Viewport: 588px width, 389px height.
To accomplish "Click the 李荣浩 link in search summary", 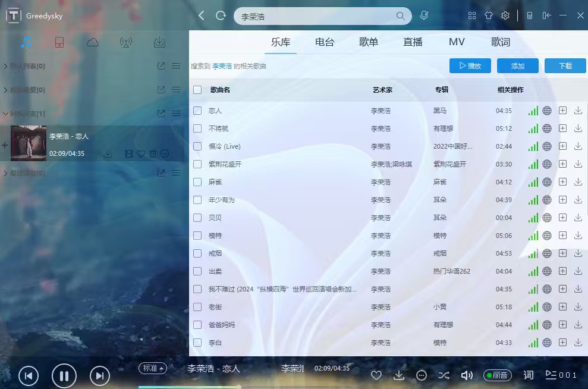I will click(x=222, y=66).
